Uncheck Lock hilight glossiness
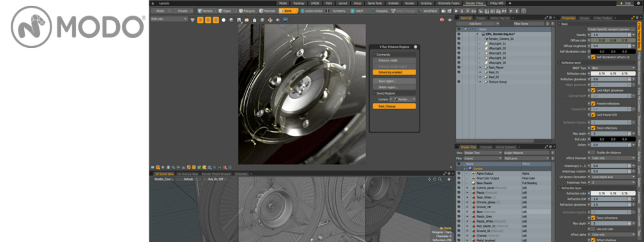 click(593, 90)
